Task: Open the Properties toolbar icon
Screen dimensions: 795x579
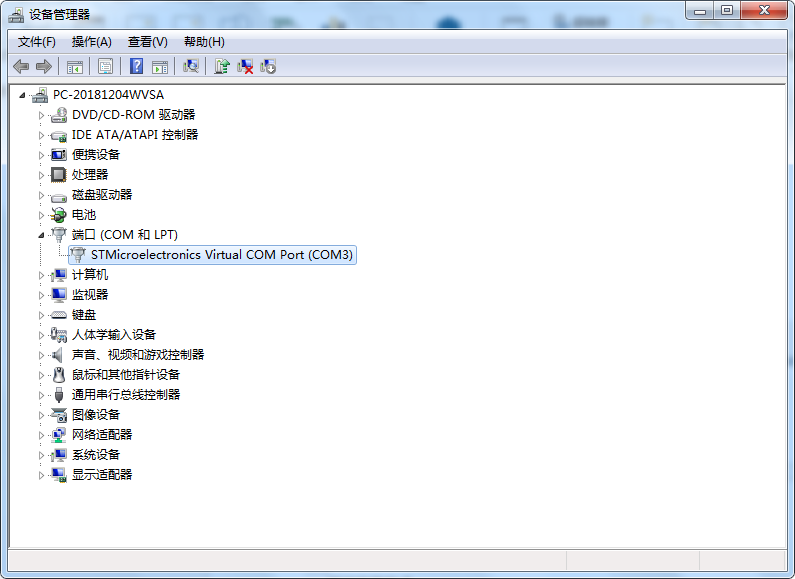Action: tap(105, 66)
